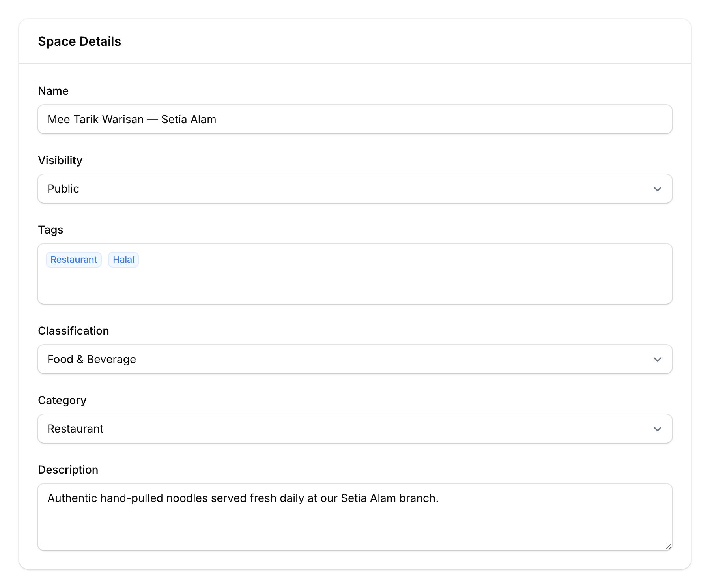Click the Space Details header
Image resolution: width=710 pixels, height=588 pixels.
click(x=80, y=41)
